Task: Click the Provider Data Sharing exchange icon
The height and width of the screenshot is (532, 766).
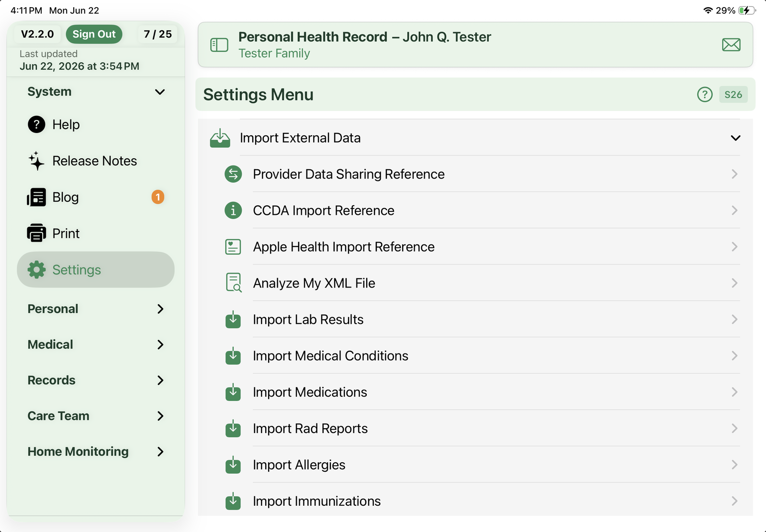Action: (233, 174)
